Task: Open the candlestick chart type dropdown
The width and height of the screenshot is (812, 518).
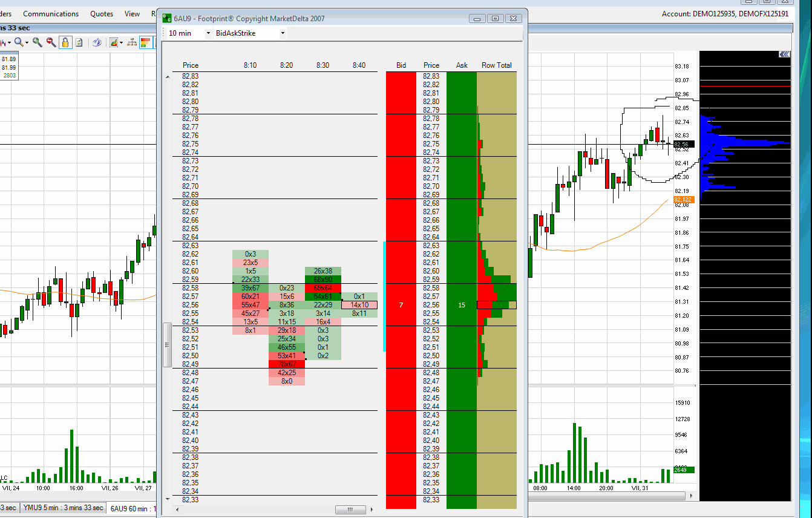Action: tap(9, 42)
